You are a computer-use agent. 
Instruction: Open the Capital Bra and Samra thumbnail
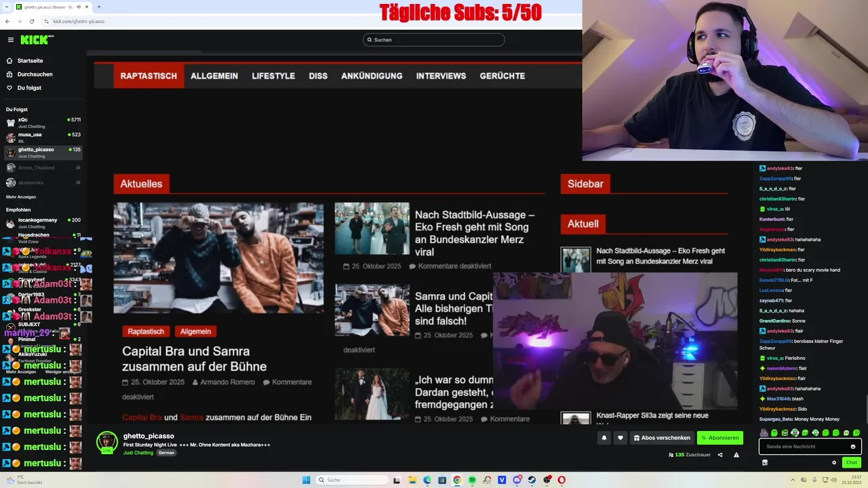[x=218, y=258]
